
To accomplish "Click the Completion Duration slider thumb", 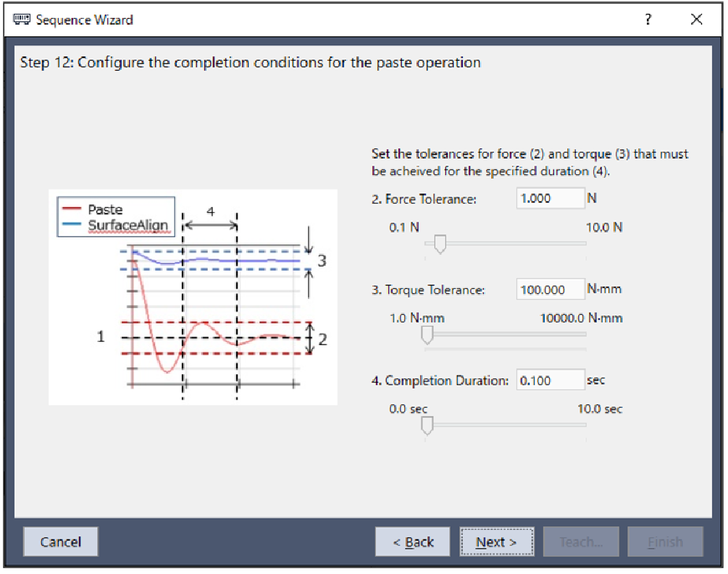I will pyautogui.click(x=427, y=426).
